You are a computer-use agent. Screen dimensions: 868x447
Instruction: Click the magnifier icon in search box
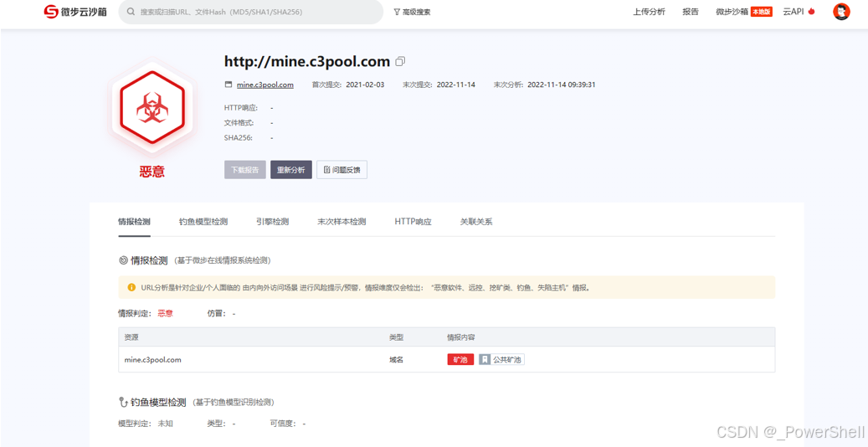pos(131,12)
